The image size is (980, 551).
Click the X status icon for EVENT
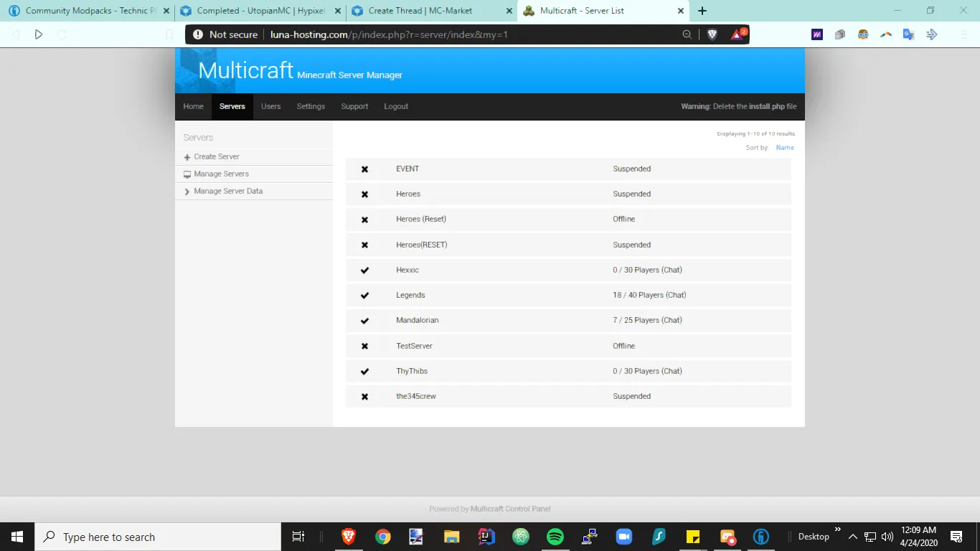click(x=364, y=169)
